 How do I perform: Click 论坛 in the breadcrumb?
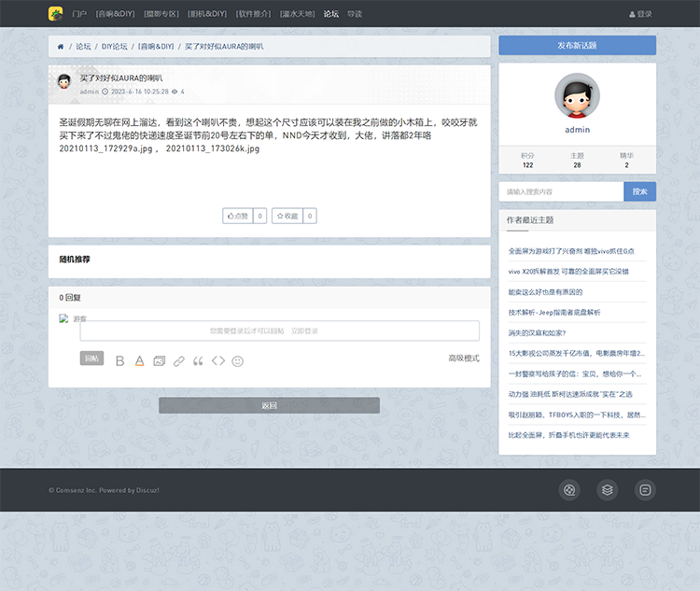(83, 47)
